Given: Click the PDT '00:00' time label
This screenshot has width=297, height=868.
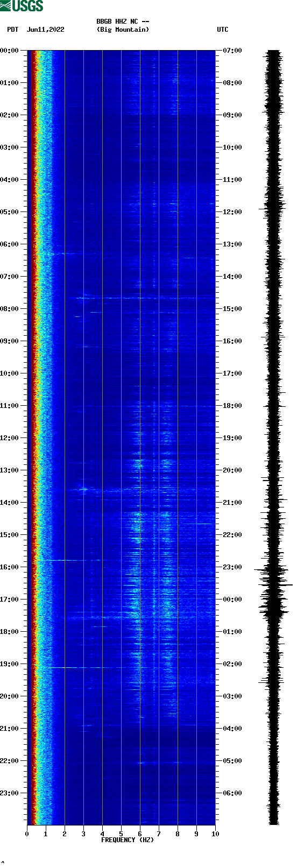Looking at the screenshot, I should tap(10, 51).
